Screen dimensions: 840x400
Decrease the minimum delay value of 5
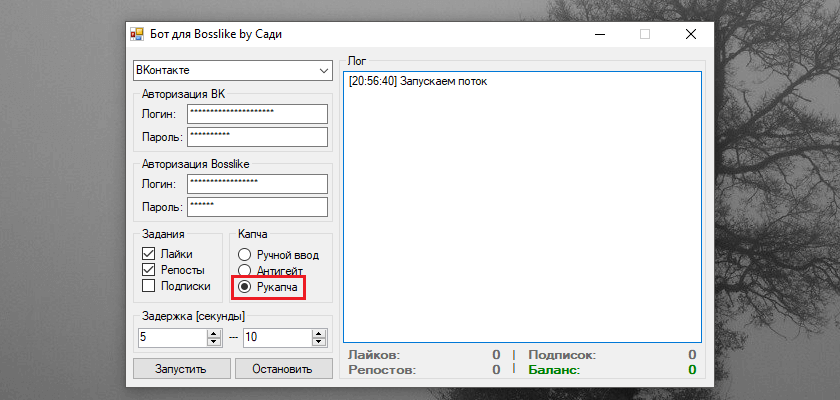[214, 342]
